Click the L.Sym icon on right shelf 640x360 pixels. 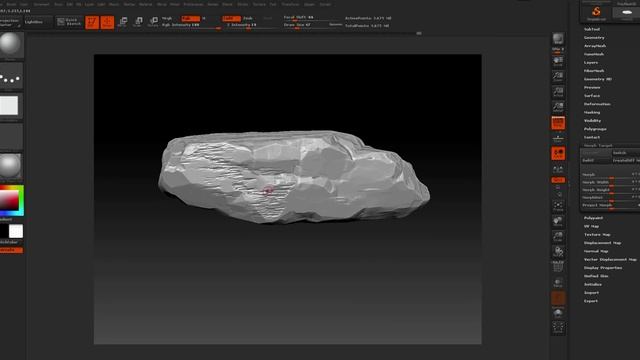558,169
